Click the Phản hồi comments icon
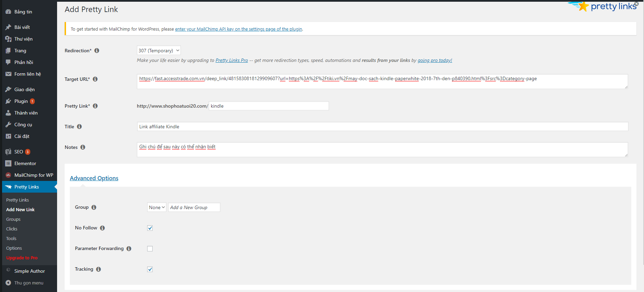 pos(8,62)
